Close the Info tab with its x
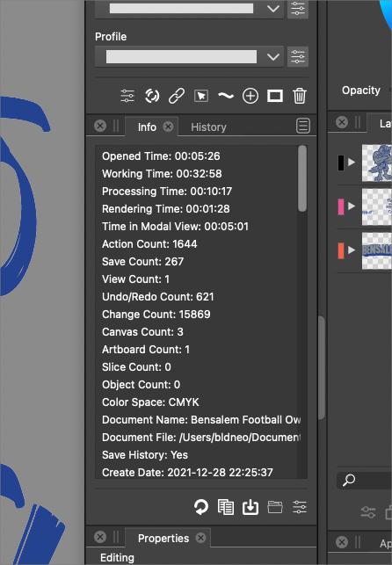This screenshot has width=392, height=565. pos(168,127)
